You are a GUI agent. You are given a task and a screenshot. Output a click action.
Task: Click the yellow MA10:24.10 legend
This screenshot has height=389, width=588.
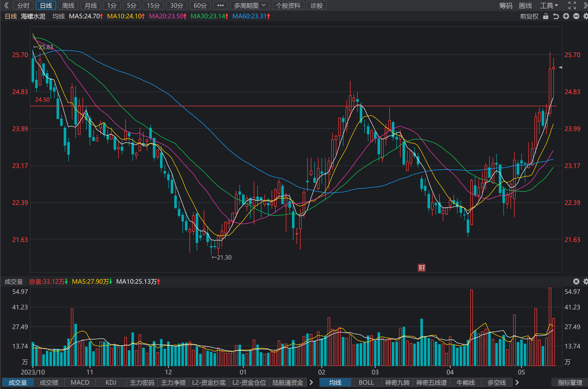click(x=126, y=16)
